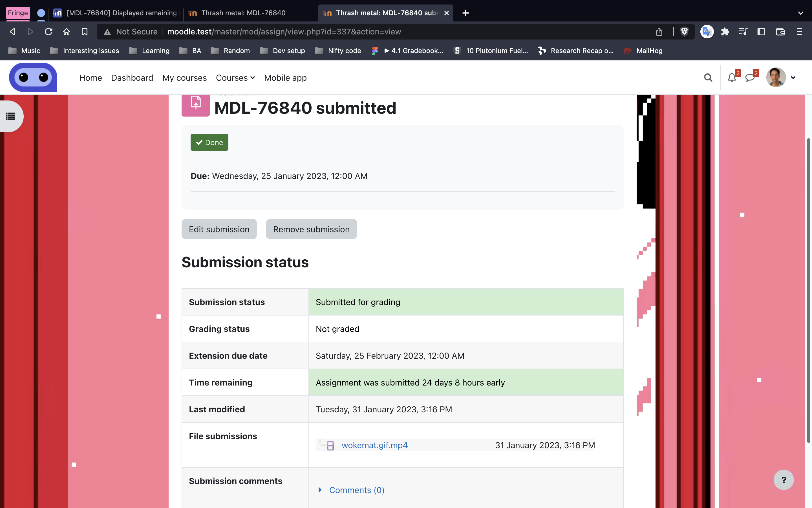Open the Mobile app link
The image size is (812, 508).
[x=285, y=78]
